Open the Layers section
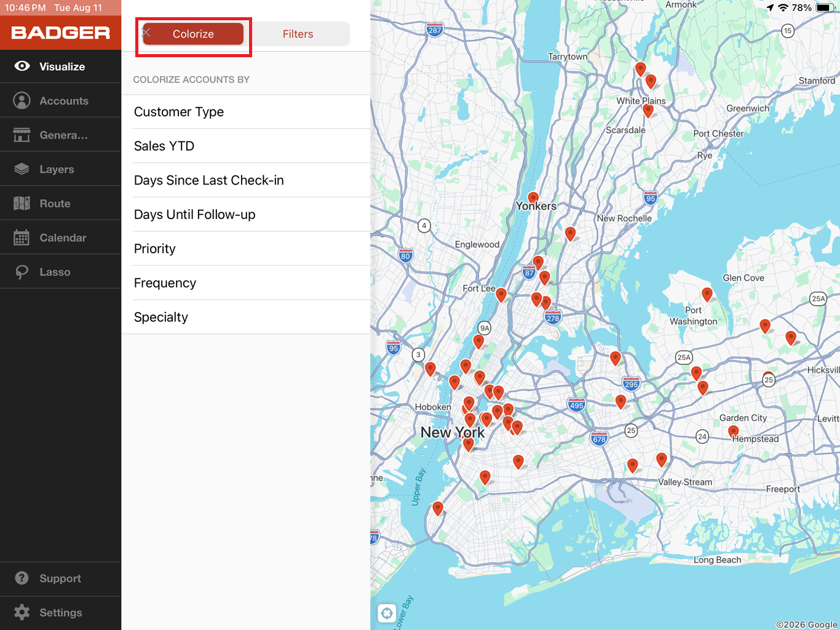The height and width of the screenshot is (630, 840). (x=60, y=169)
